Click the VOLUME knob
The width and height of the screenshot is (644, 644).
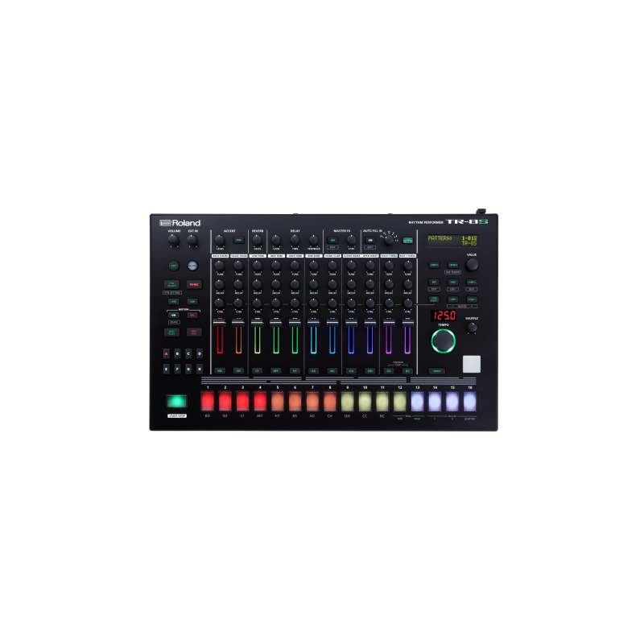click(x=174, y=240)
